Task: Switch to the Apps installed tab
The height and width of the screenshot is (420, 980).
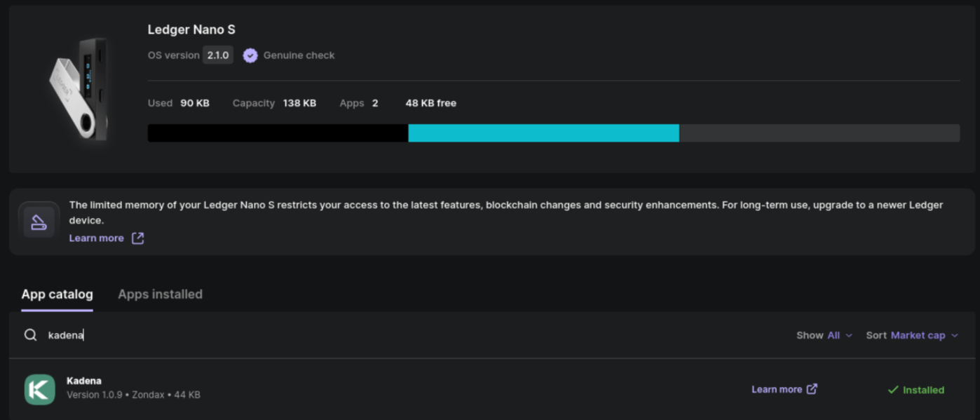Action: pos(160,294)
